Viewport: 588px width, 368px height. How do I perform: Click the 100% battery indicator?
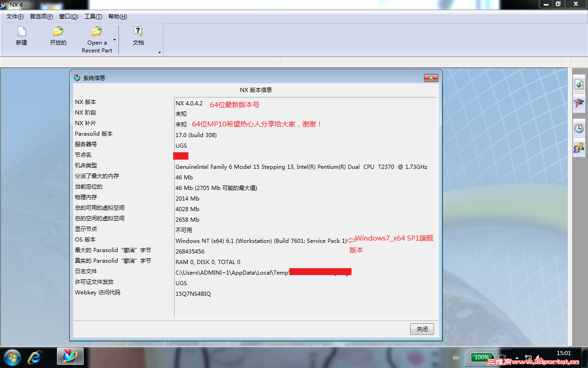pos(482,357)
